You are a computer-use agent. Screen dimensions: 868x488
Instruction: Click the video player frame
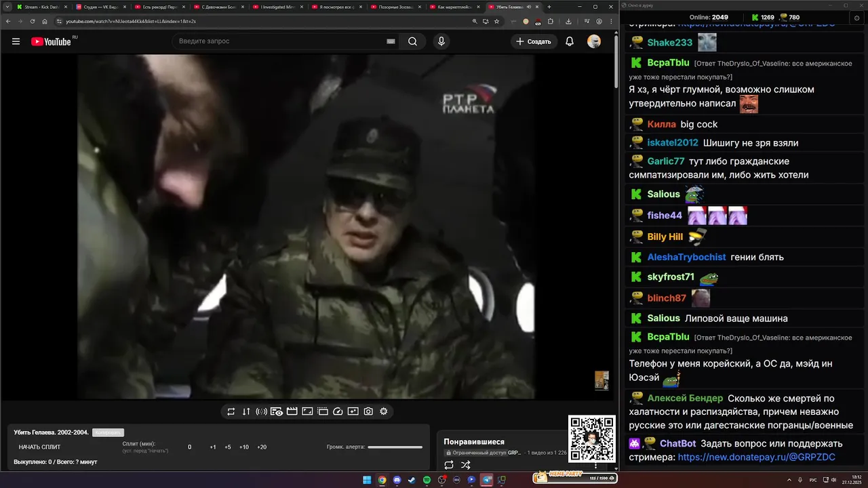(x=305, y=227)
